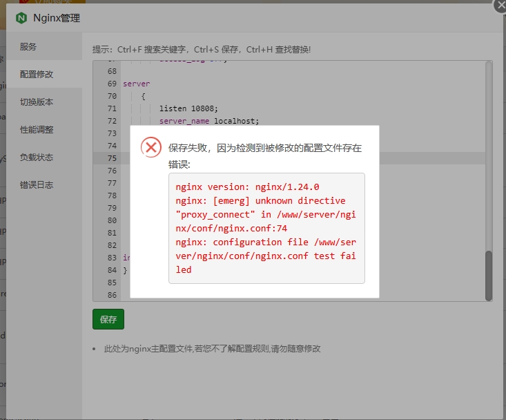Click line number 69 in gutter
This screenshot has width=506, height=420.
point(112,84)
